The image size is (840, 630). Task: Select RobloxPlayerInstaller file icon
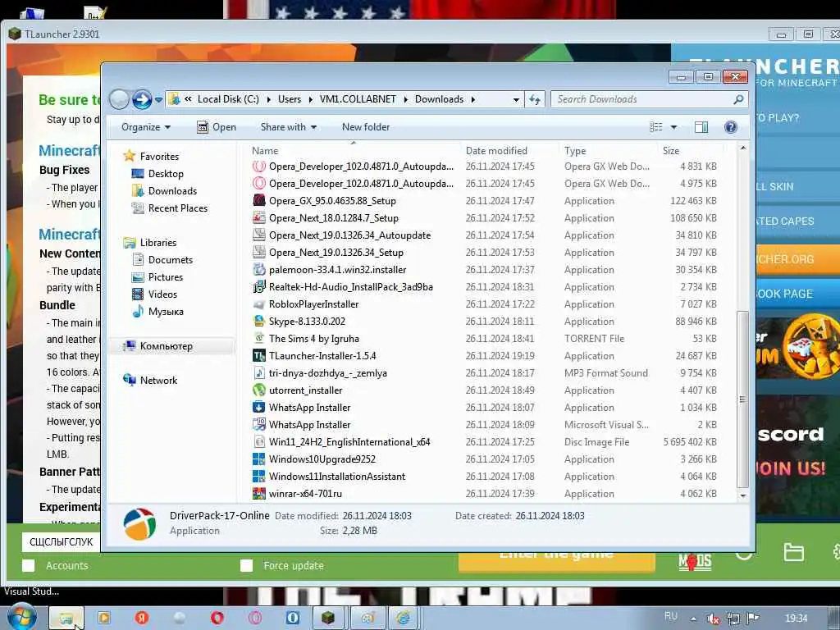259,304
